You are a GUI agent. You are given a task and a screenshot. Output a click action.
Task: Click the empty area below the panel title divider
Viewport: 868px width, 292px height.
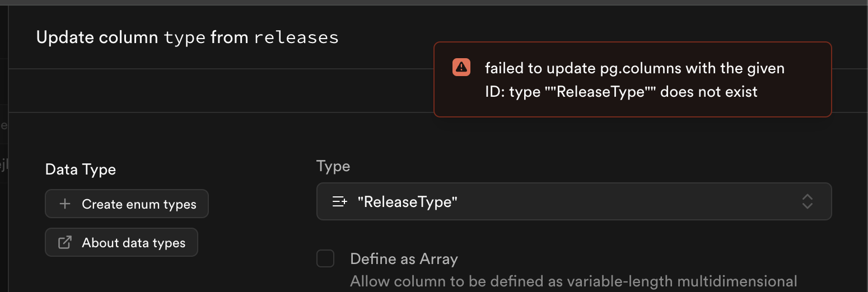(224, 91)
